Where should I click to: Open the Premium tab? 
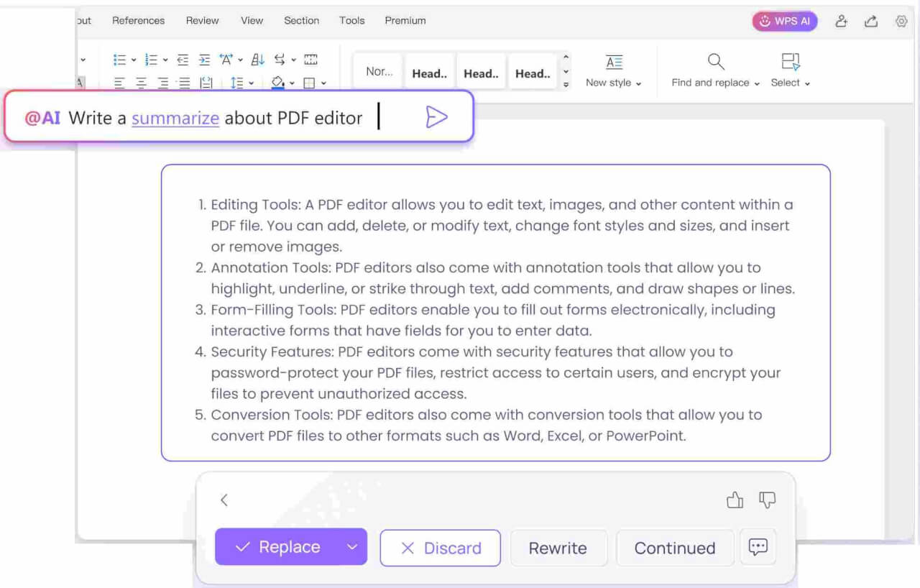405,21
